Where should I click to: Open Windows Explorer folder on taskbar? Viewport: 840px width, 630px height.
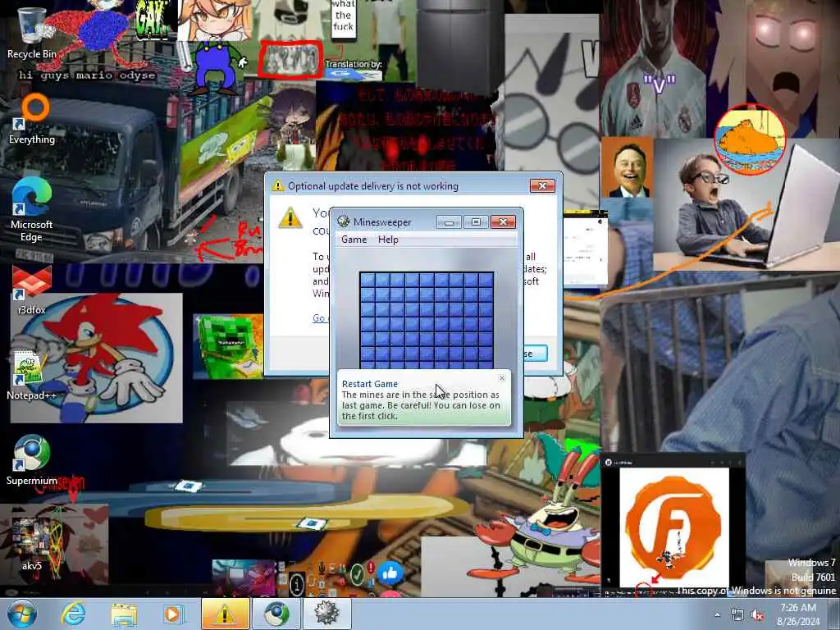coord(124,614)
